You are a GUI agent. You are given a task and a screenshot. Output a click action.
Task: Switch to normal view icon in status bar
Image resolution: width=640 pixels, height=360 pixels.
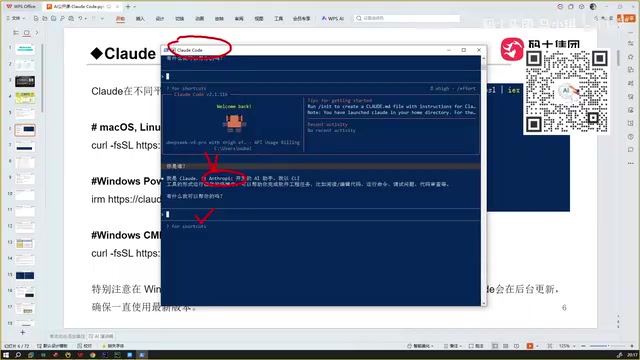tap(495, 346)
